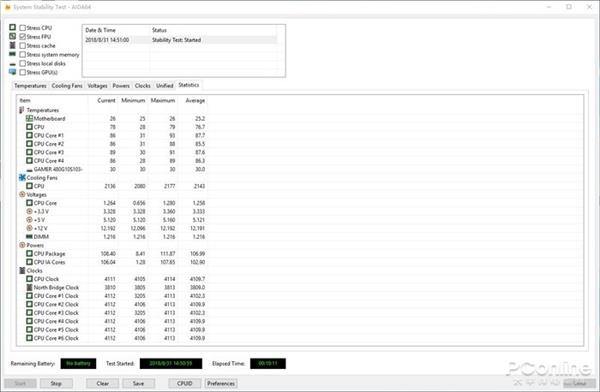Click the Motherboard temperature icon
Viewport: 600px width, 392px height.
pos(29,118)
